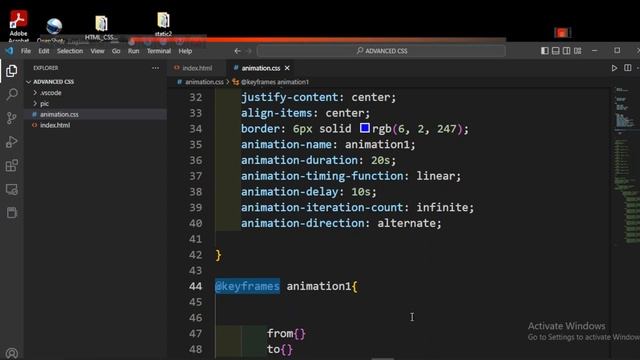Go forward with the right arrow
Screen dimensions: 640x360
pyautogui.click(x=249, y=51)
